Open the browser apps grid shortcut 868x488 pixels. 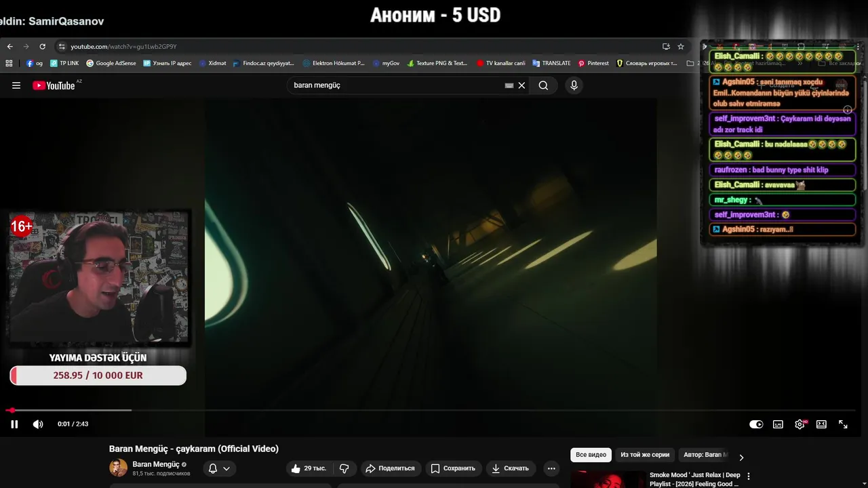[9, 63]
